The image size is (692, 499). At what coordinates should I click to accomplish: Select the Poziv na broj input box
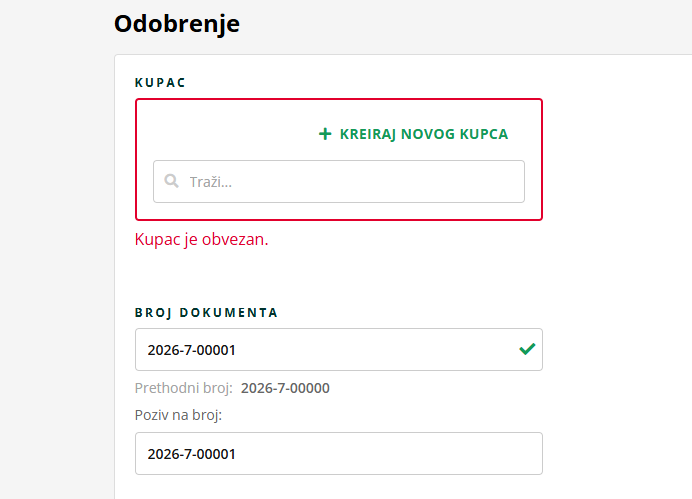(338, 454)
